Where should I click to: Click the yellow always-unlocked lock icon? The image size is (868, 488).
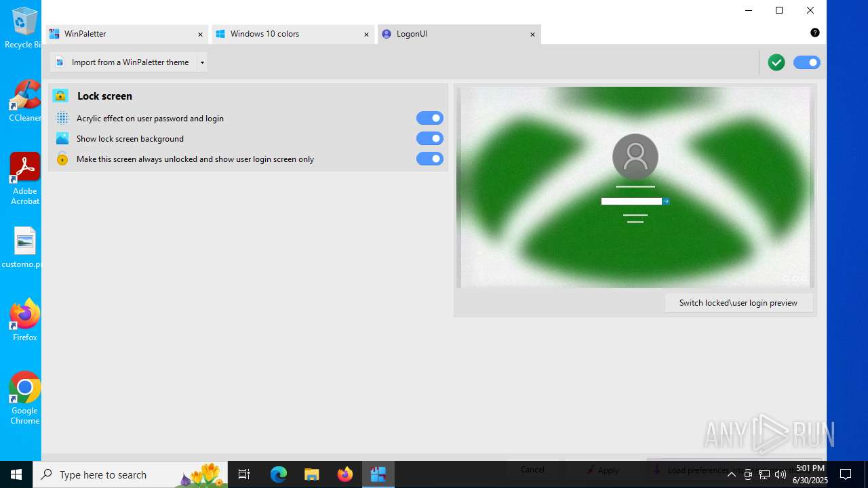(62, 159)
